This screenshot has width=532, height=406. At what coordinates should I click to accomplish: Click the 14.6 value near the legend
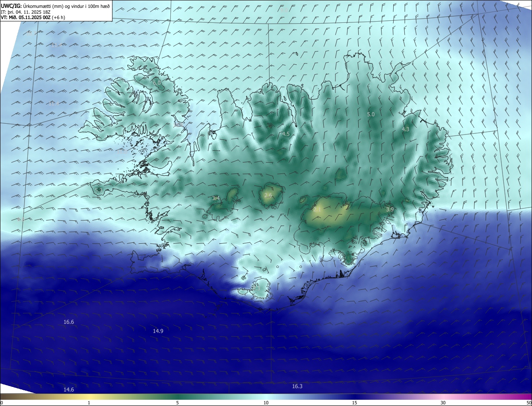[69, 389]
